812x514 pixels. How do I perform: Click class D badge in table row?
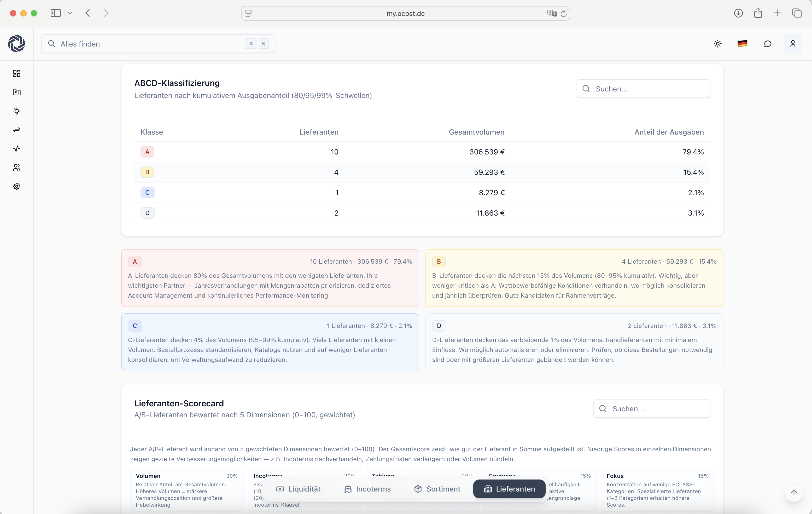147,213
